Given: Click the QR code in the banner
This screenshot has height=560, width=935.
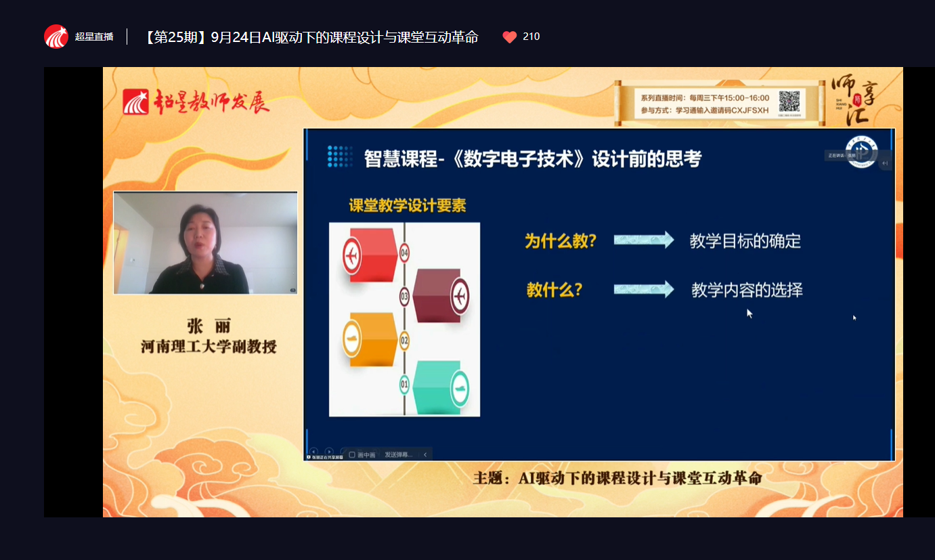Looking at the screenshot, I should 789,102.
